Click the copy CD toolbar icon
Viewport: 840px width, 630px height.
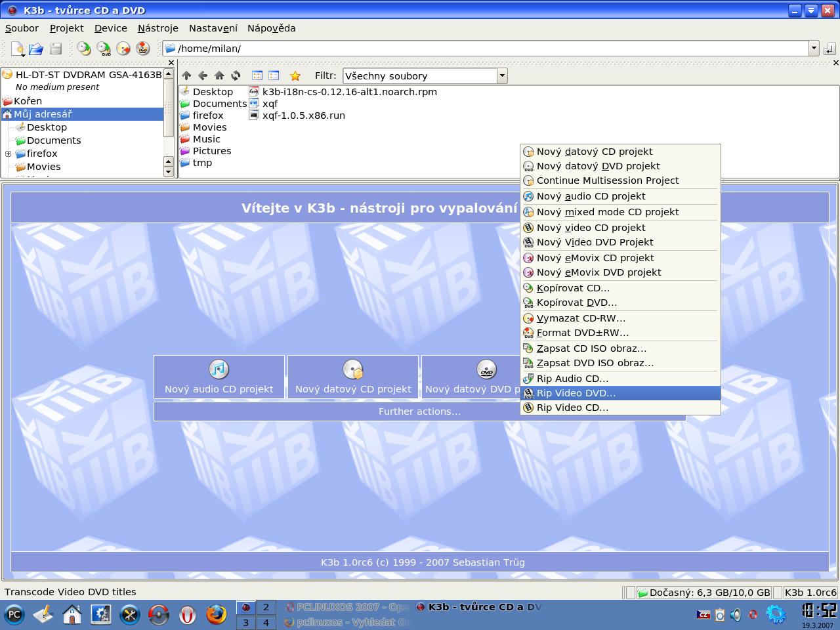pyautogui.click(x=84, y=49)
